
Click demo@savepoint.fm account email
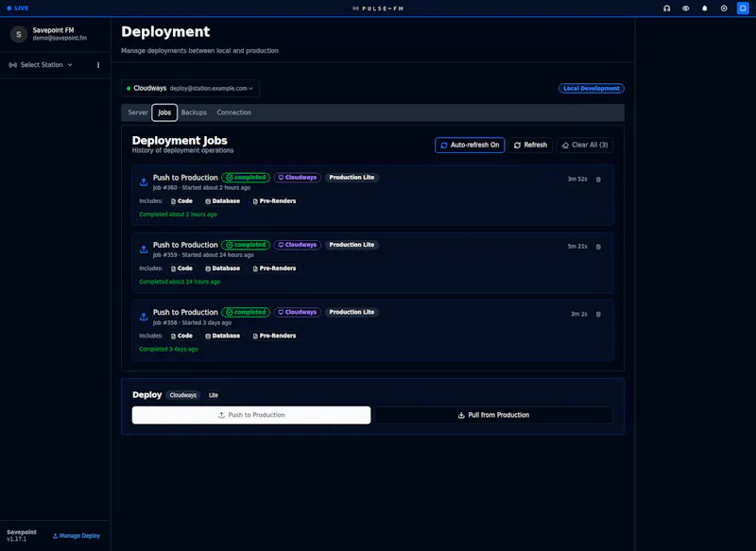click(x=60, y=38)
